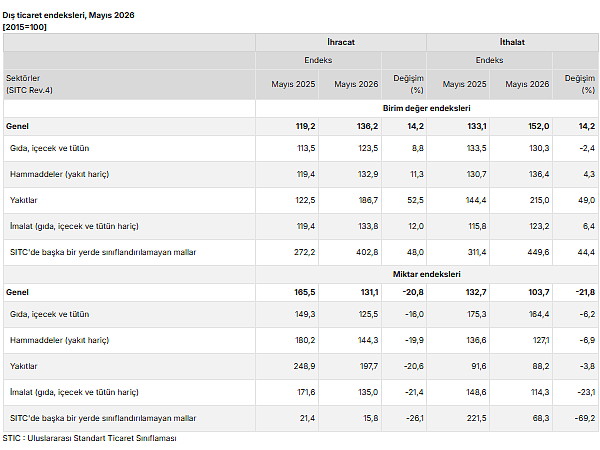Click the Birim değer endeksleri section heading
The height and width of the screenshot is (450, 600).
pos(426,108)
